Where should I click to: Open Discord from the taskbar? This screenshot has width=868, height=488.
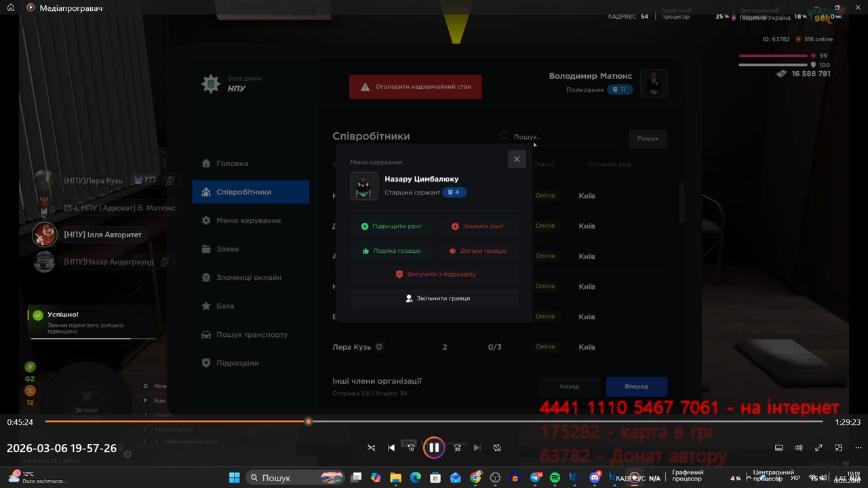595,478
